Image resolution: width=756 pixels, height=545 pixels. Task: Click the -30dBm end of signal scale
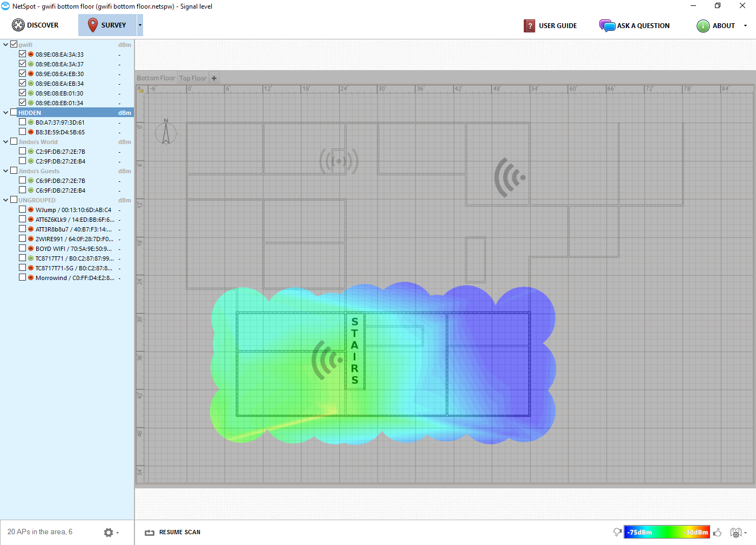(696, 532)
